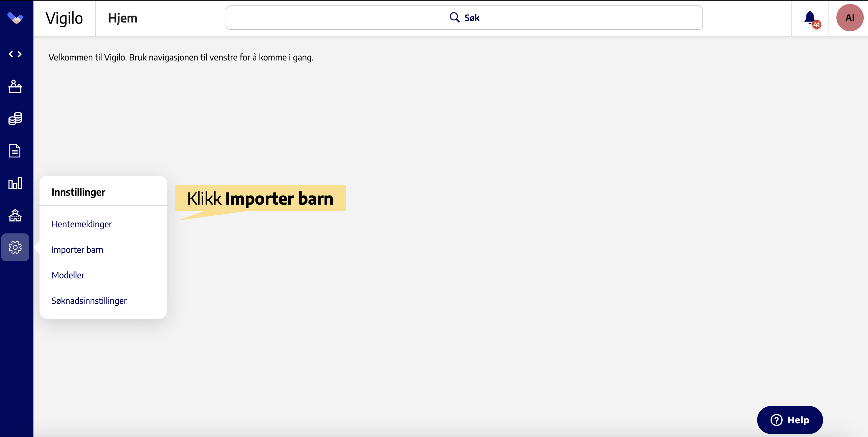
Task: Click the Help button
Action: (x=790, y=420)
